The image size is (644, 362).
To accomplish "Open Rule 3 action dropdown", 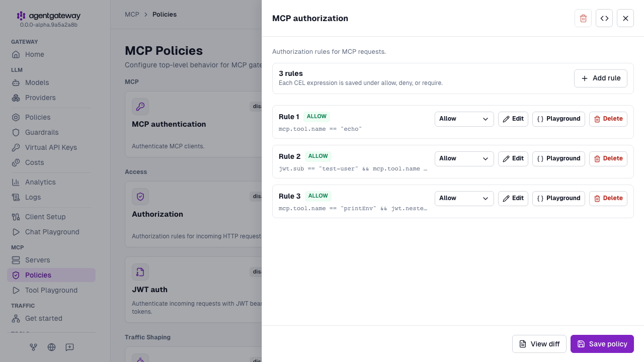I will [464, 198].
